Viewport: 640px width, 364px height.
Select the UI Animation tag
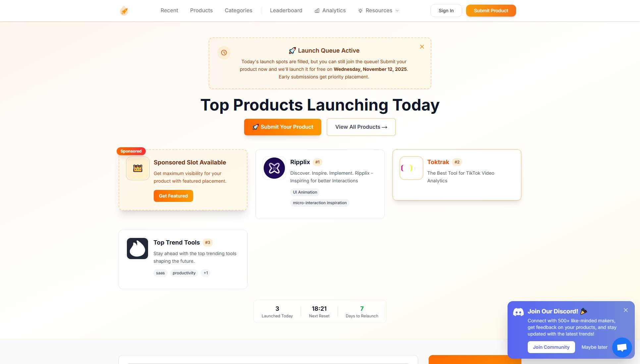tap(305, 192)
